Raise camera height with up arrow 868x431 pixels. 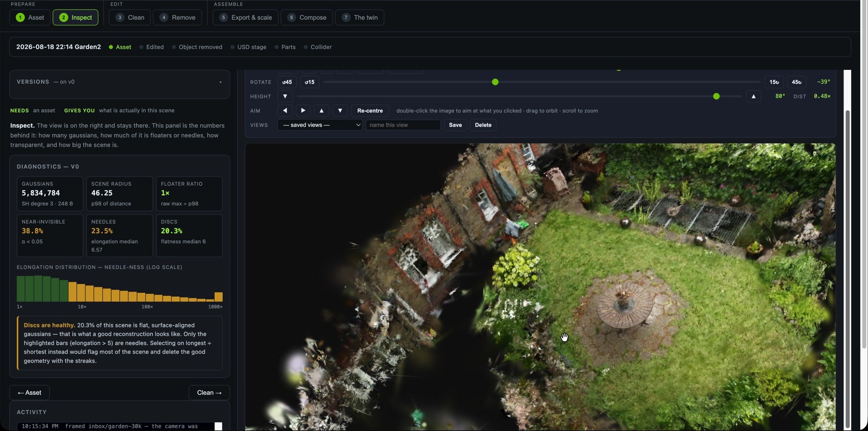coord(753,97)
